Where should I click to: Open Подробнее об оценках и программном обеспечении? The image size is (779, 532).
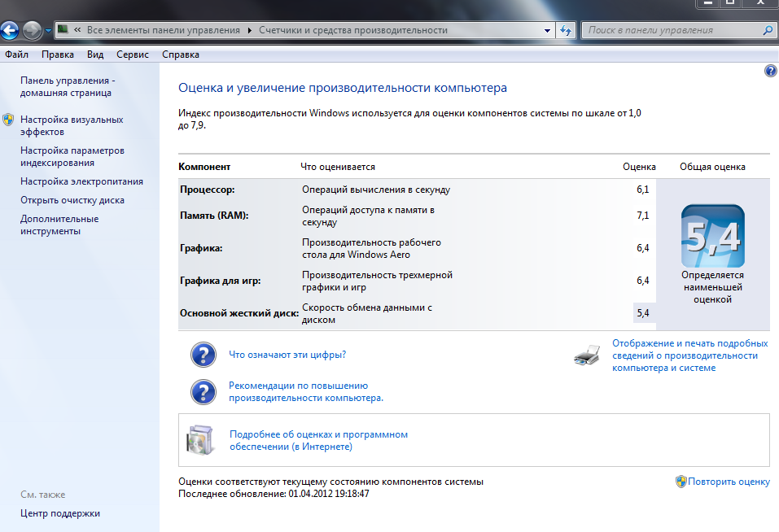click(x=318, y=441)
